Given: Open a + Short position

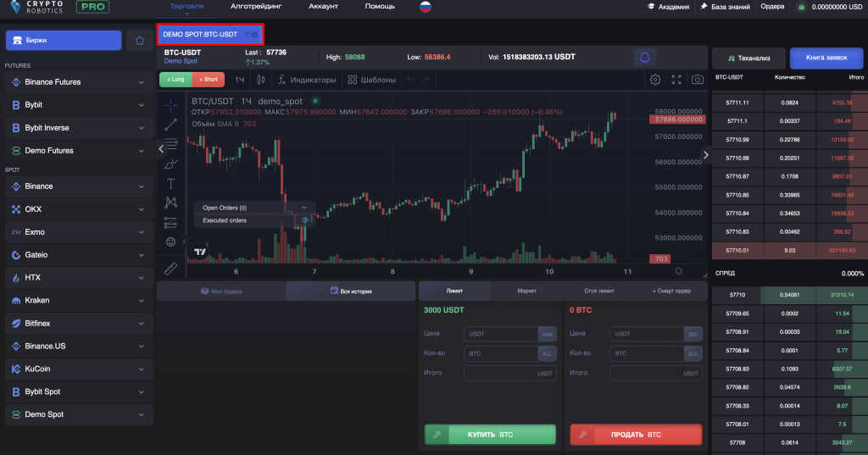Looking at the screenshot, I should (x=209, y=80).
